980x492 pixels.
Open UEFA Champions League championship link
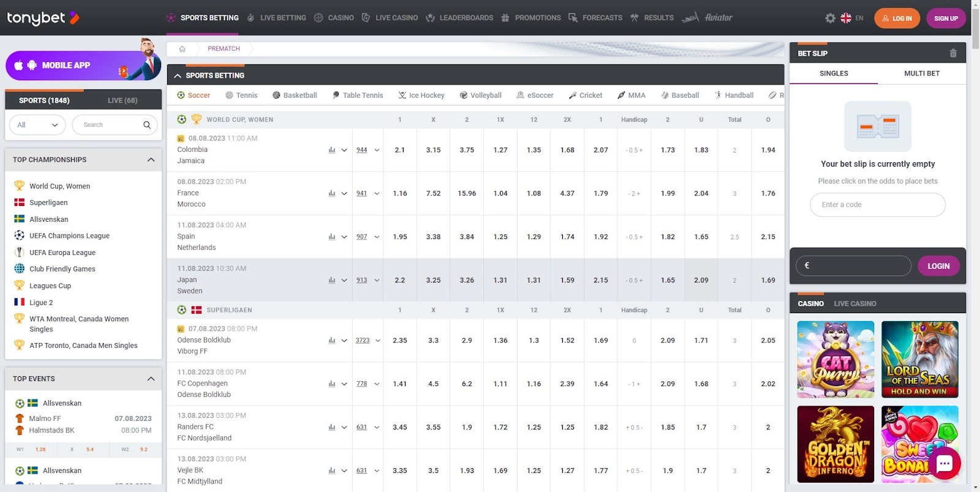[x=69, y=236]
